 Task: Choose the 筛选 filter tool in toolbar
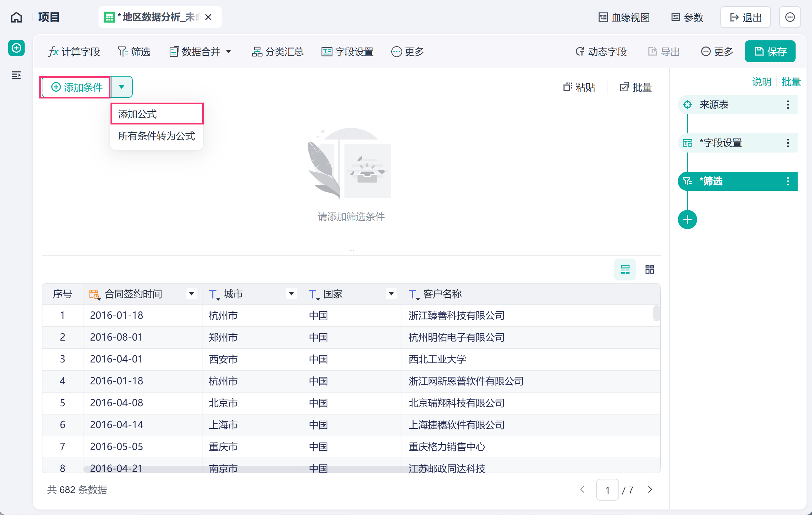(x=134, y=52)
